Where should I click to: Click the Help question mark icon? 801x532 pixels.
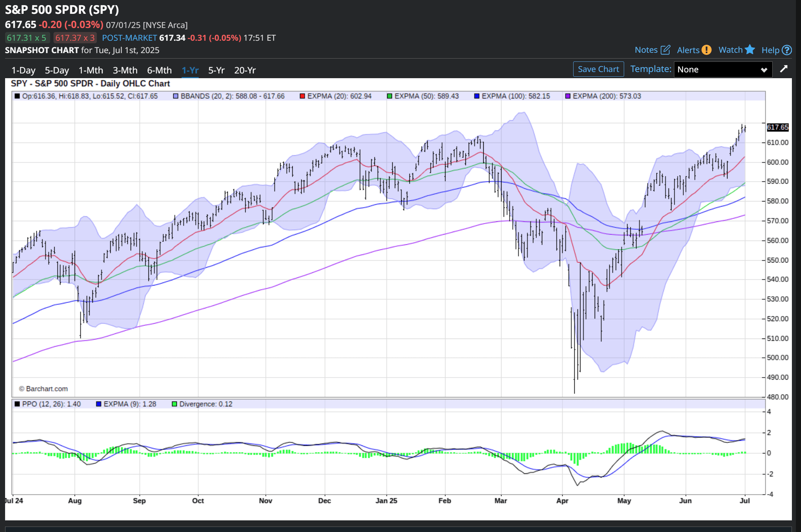coord(787,50)
